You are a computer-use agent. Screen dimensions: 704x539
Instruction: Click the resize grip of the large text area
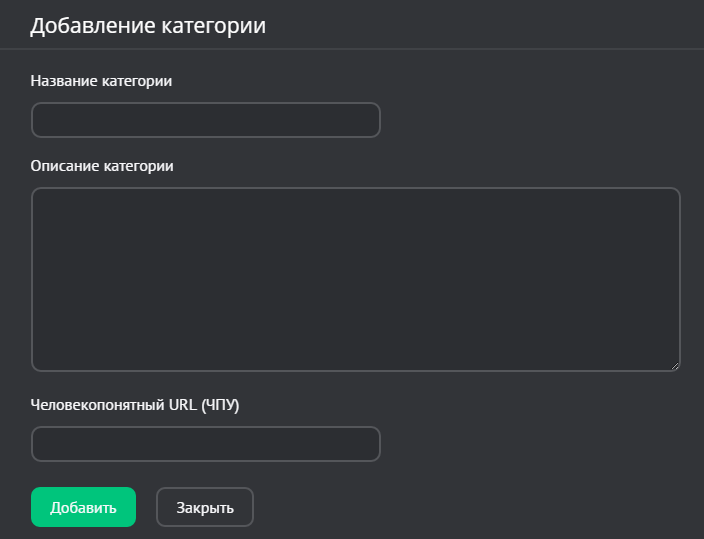coord(674,366)
